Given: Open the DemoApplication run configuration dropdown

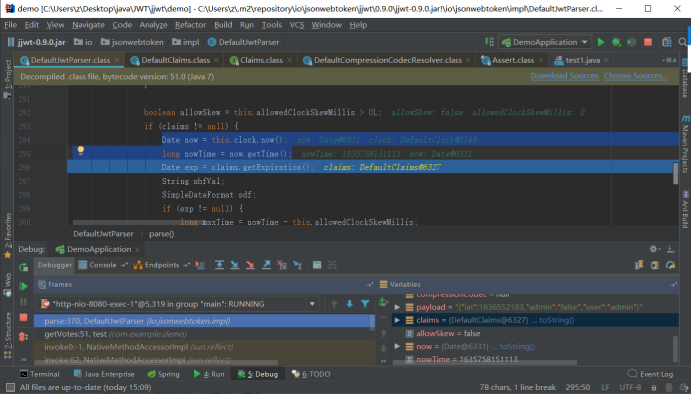Looking at the screenshot, I should pos(545,42).
